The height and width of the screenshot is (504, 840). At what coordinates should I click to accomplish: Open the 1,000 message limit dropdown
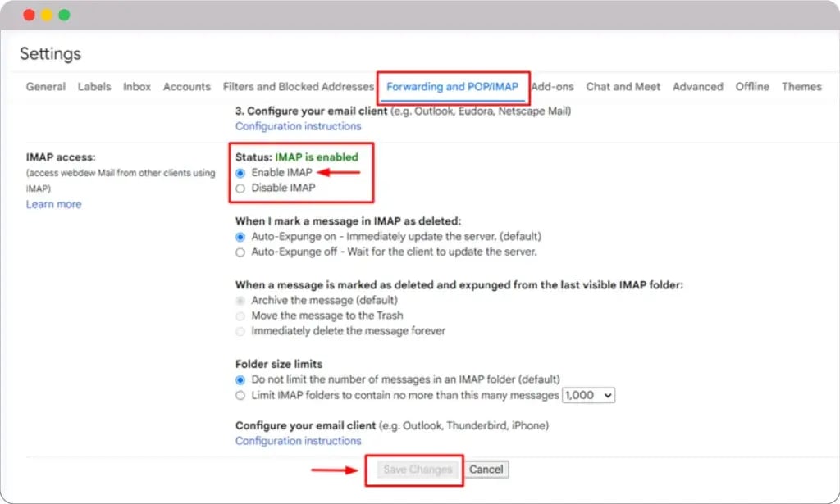(588, 396)
